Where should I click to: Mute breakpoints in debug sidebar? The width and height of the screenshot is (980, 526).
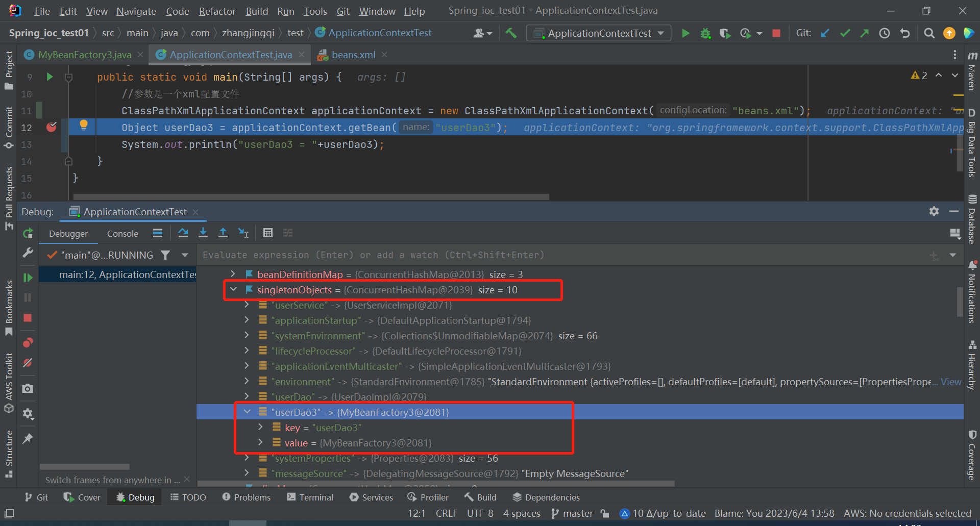click(x=28, y=363)
